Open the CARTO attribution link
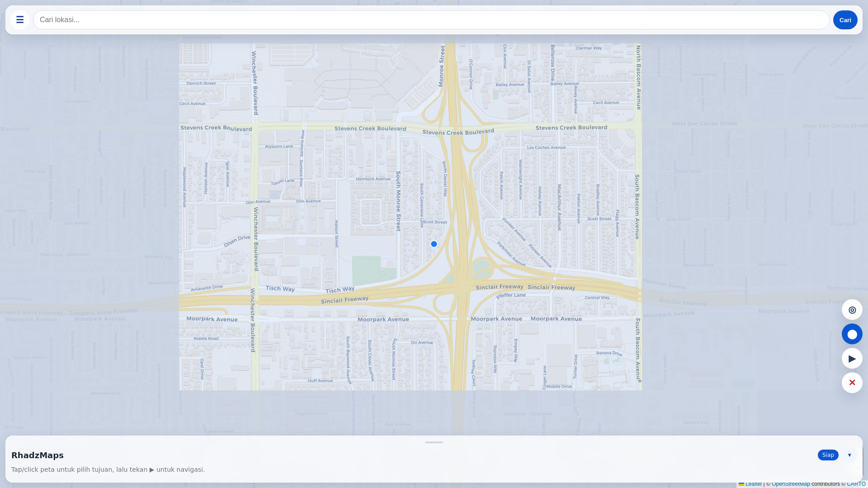The height and width of the screenshot is (488, 868). coord(856,484)
